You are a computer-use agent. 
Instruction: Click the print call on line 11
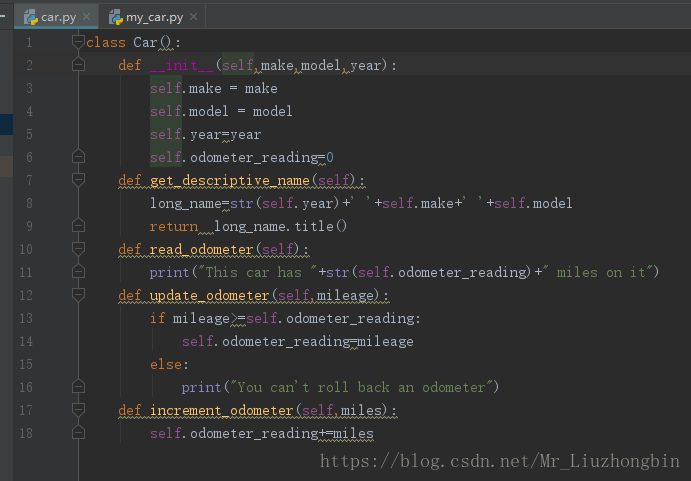pyautogui.click(x=169, y=272)
